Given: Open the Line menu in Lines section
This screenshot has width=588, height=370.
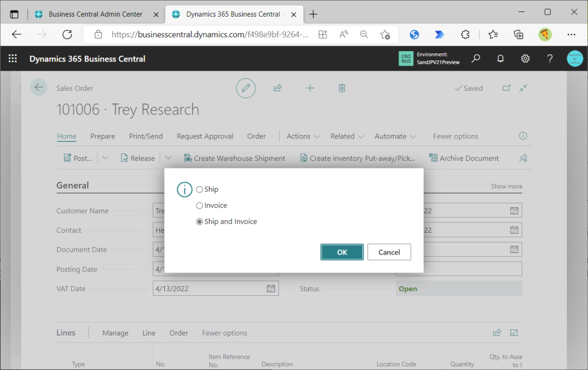Looking at the screenshot, I should (149, 333).
